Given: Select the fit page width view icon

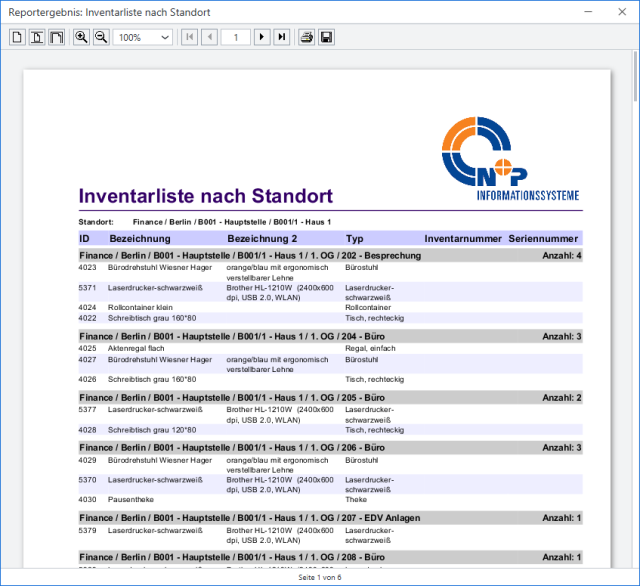Looking at the screenshot, I should [x=37, y=38].
